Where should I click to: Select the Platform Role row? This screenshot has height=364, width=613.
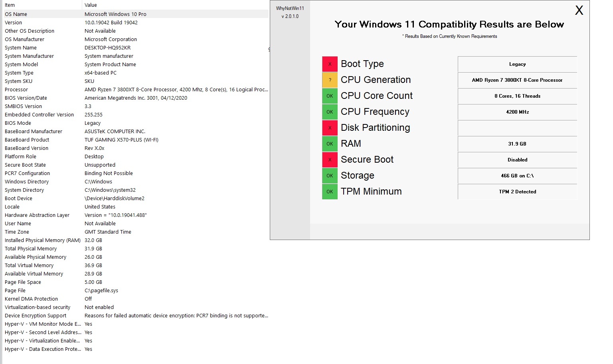point(135,156)
